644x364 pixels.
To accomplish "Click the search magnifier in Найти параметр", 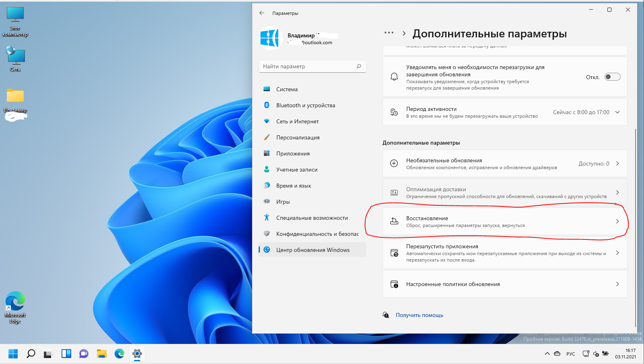I will pos(359,66).
